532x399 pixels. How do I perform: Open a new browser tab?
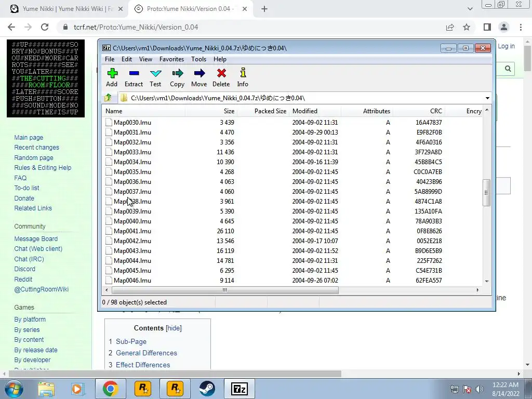tap(264, 9)
